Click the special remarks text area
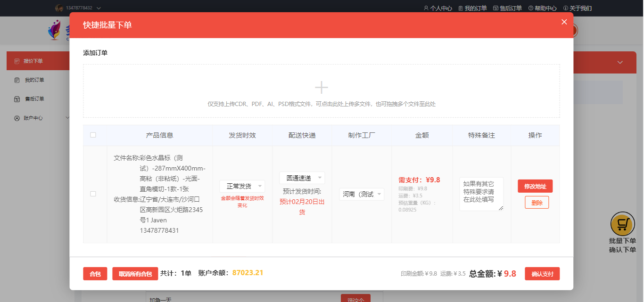This screenshot has height=302, width=644. 481,194
